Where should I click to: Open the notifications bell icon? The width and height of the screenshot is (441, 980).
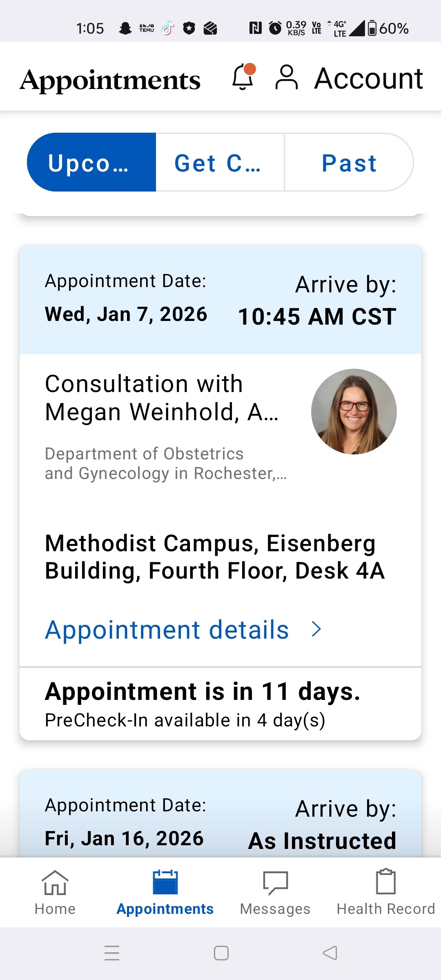click(x=243, y=77)
